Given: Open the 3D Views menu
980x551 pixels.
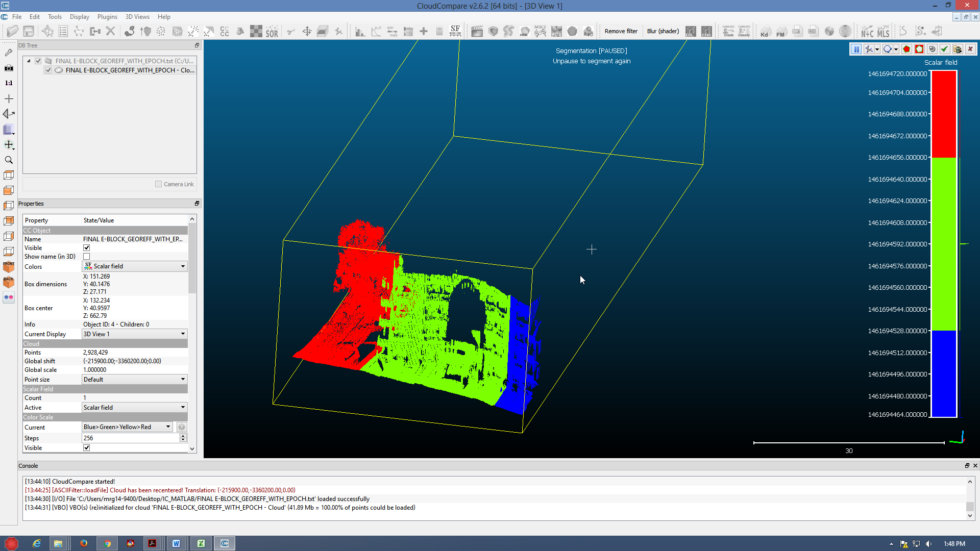Looking at the screenshot, I should pyautogui.click(x=137, y=17).
